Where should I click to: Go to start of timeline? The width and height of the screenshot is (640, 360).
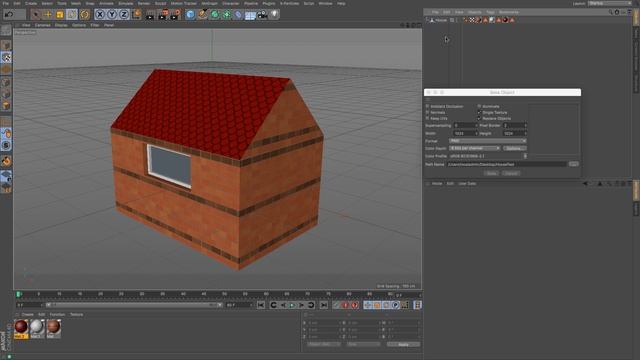point(261,305)
